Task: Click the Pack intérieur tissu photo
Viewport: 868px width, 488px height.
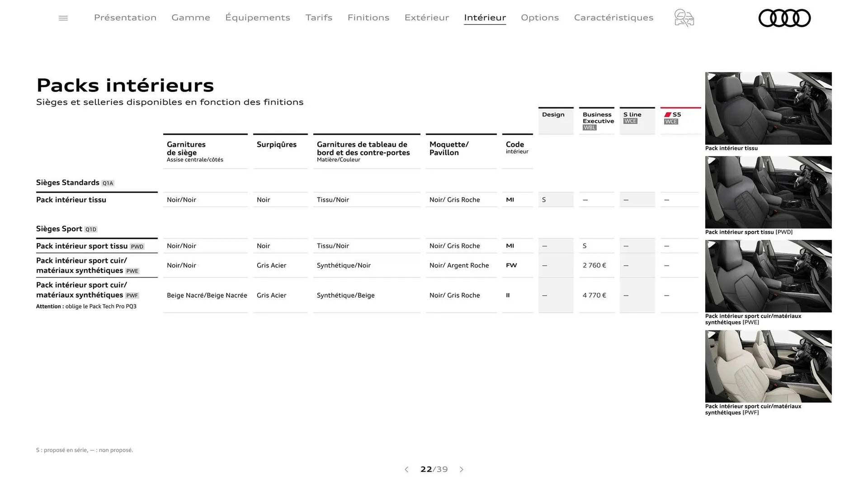Action: [x=768, y=108]
